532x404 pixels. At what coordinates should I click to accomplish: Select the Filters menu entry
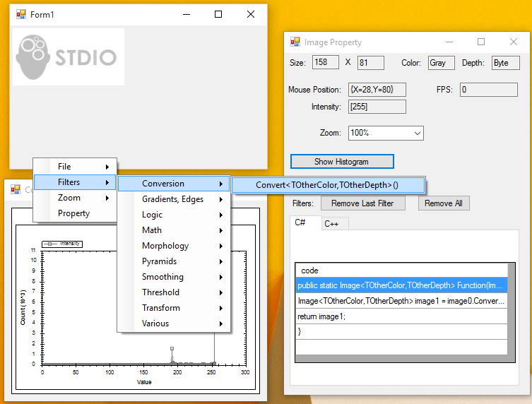pyautogui.click(x=75, y=182)
